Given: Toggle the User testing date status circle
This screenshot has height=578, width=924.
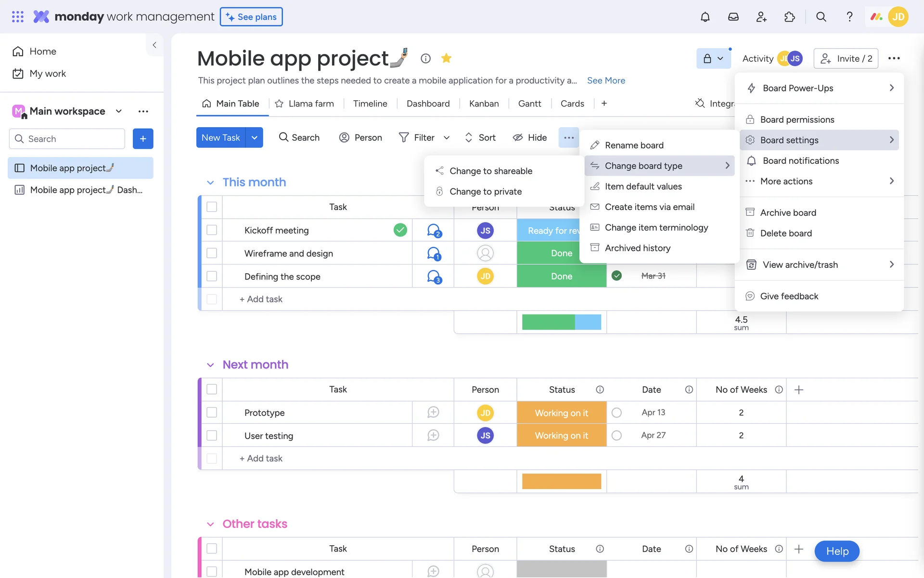Looking at the screenshot, I should (x=616, y=435).
